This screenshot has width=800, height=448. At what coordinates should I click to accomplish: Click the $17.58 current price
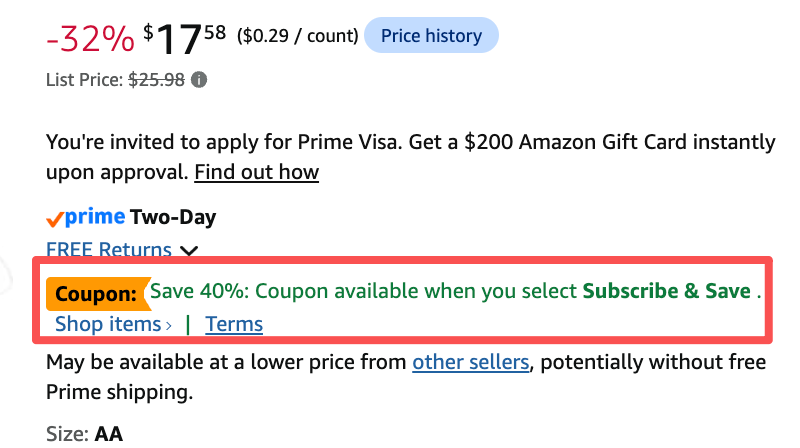coord(185,39)
